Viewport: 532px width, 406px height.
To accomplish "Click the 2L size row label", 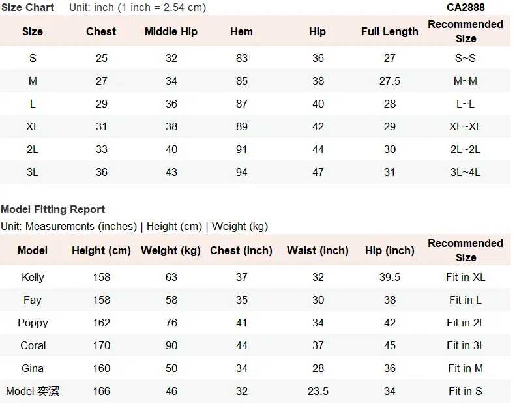I will coord(33,150).
